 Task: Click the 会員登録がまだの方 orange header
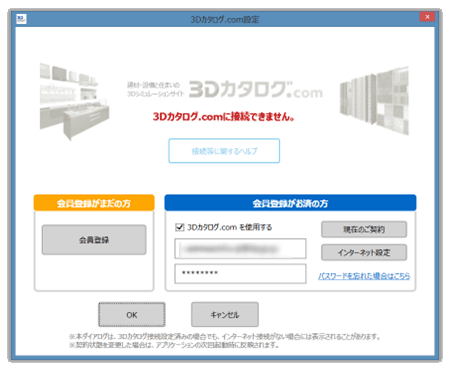tap(94, 203)
